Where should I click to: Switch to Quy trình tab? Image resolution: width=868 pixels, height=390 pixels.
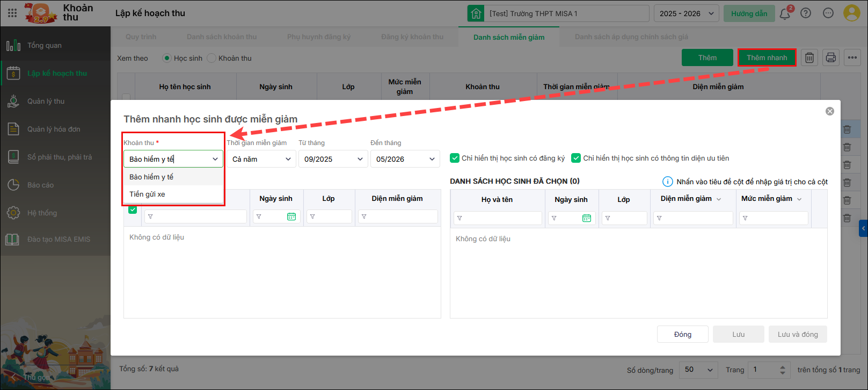141,37
